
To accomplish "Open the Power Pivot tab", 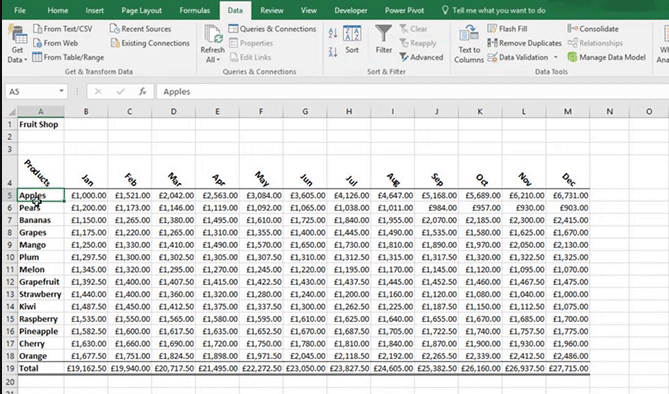I will tap(404, 10).
